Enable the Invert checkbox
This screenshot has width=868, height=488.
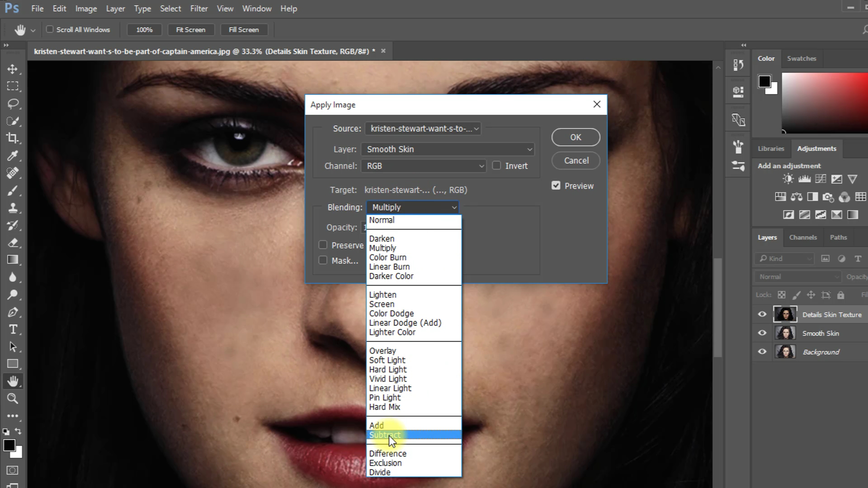click(x=496, y=166)
